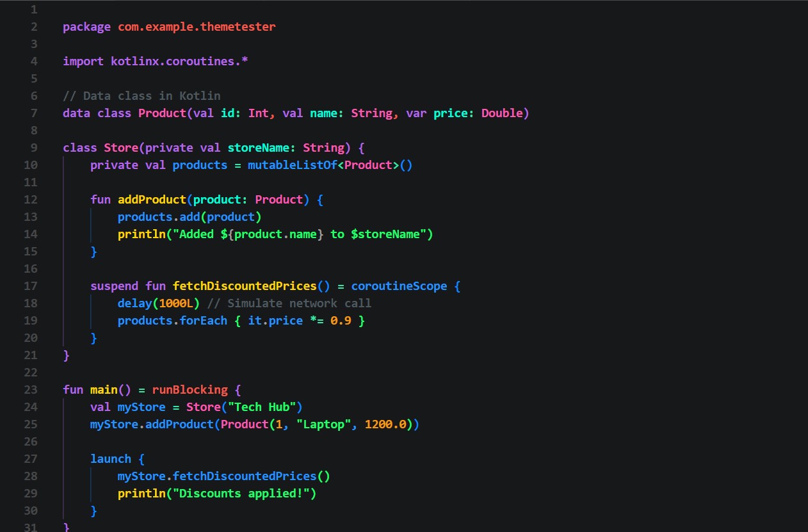Image resolution: width=808 pixels, height=532 pixels.
Task: Click the '// Simulate network call' comment
Action: click(x=289, y=303)
